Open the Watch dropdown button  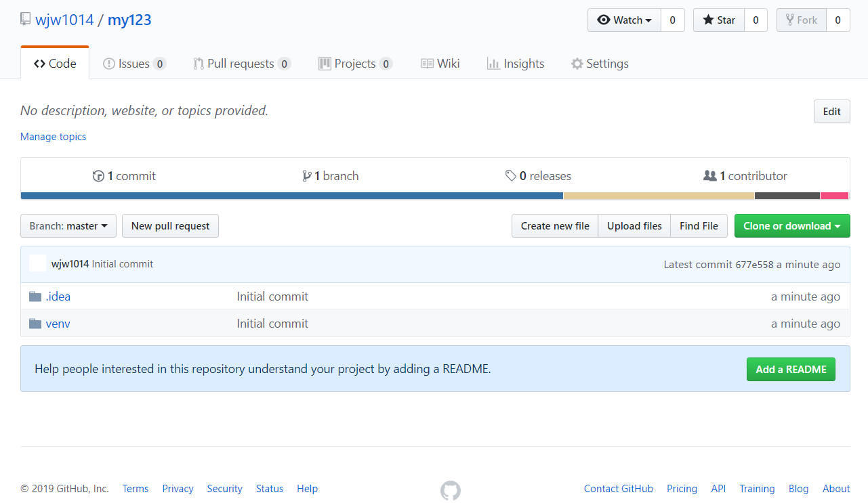(624, 20)
